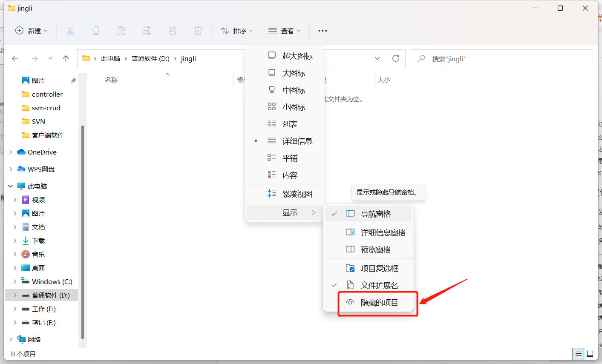Go up one folder level
Image resolution: width=602 pixels, height=364 pixels.
(66, 59)
